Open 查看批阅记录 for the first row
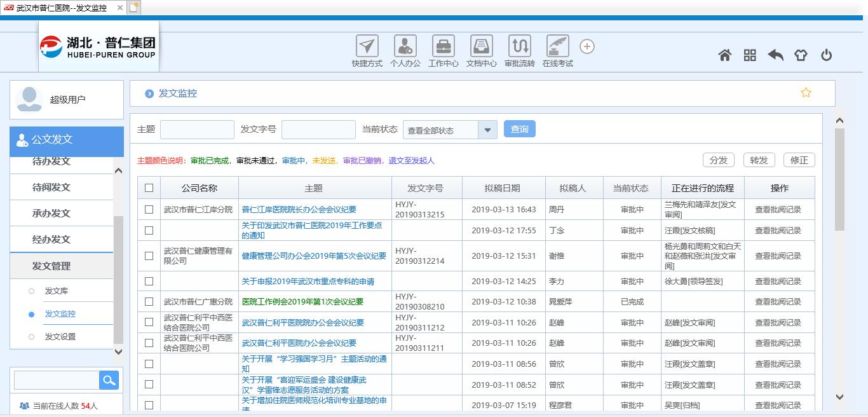The width and height of the screenshot is (868, 417). [780, 210]
